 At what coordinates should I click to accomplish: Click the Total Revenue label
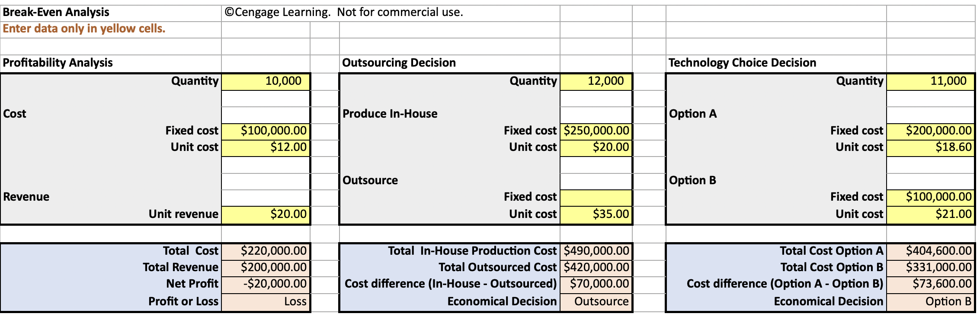(x=181, y=268)
